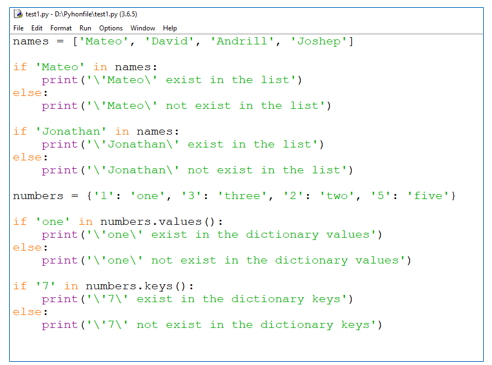Click the string 'David' in names list
Image resolution: width=492 pixels, height=365 pixels.
(x=169, y=41)
